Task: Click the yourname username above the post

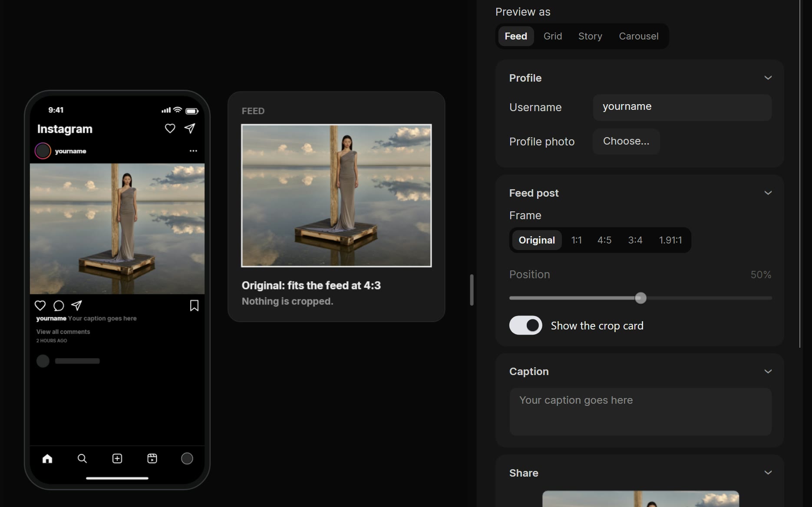Action: (x=70, y=151)
